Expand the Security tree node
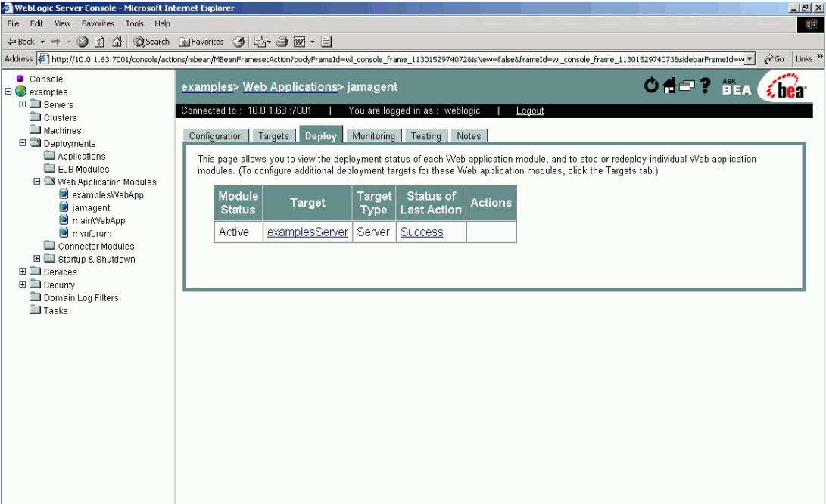This screenshot has width=826, height=504. pyautogui.click(x=23, y=285)
